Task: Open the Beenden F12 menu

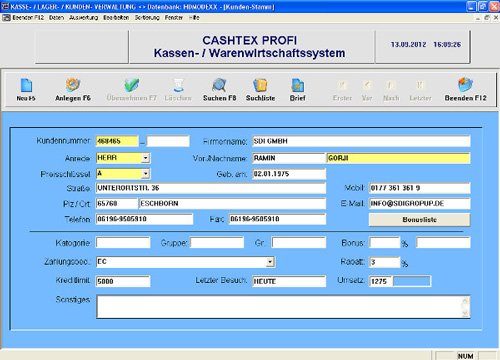Action: click(29, 18)
